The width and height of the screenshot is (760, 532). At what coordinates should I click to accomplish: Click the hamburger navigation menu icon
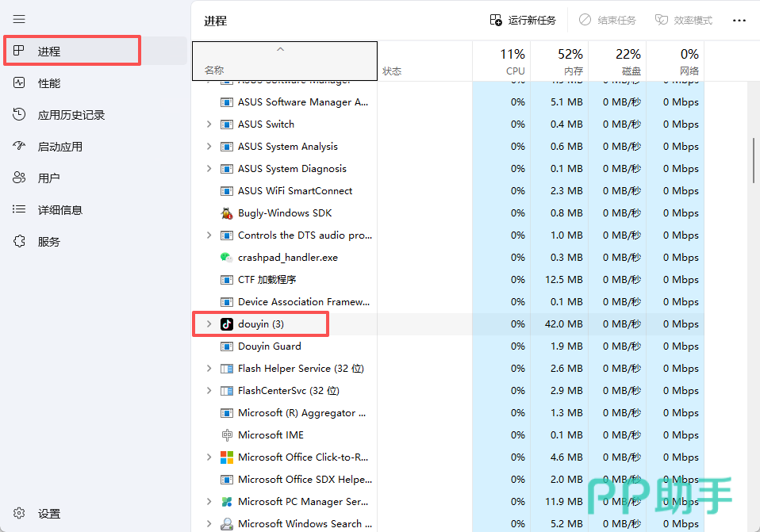coord(19,19)
